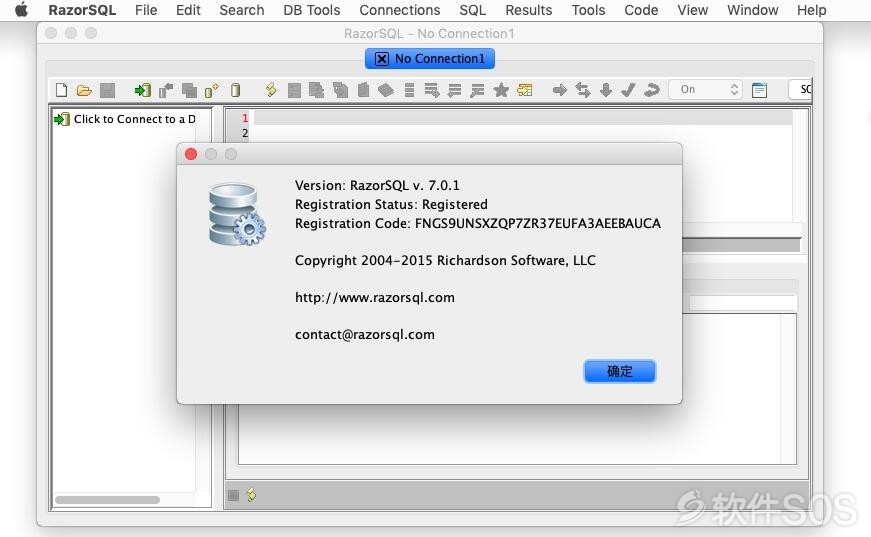Click the blue 确定 confirm button
This screenshot has height=537, width=871.
click(x=619, y=371)
